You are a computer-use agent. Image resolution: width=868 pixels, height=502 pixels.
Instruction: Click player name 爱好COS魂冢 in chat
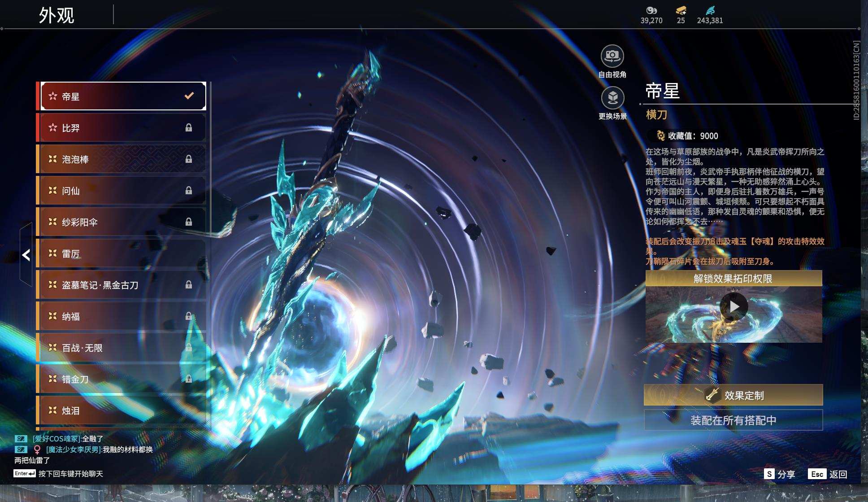tap(57, 439)
